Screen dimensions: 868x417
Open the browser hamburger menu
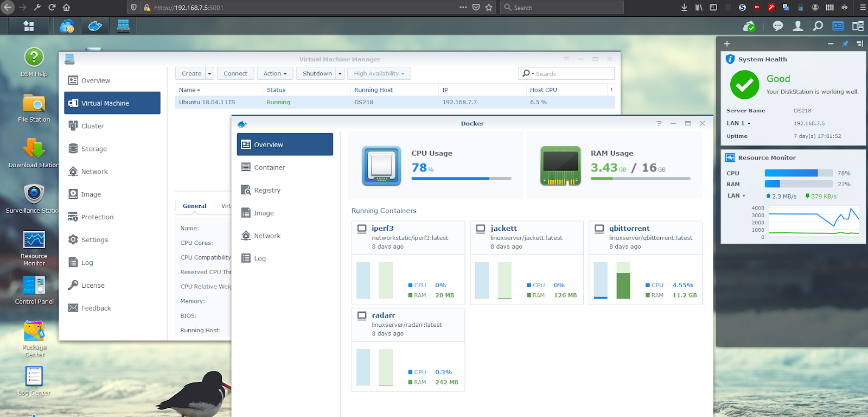[863, 8]
